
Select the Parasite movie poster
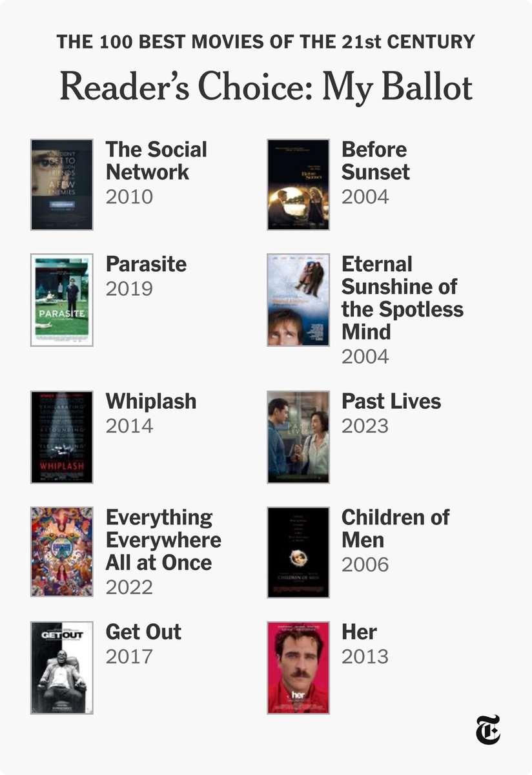[x=62, y=300]
